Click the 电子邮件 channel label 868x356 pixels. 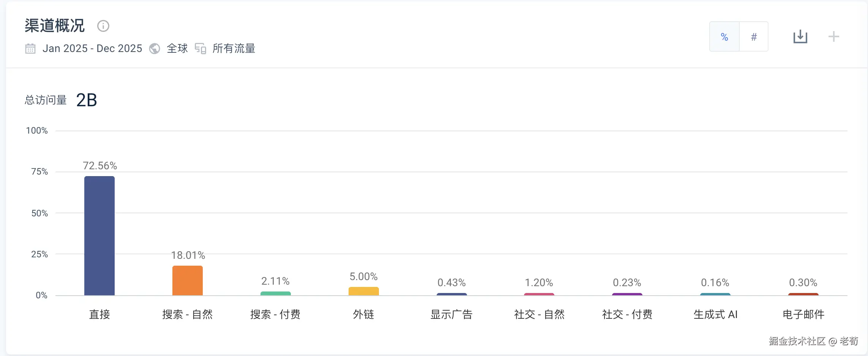(803, 314)
